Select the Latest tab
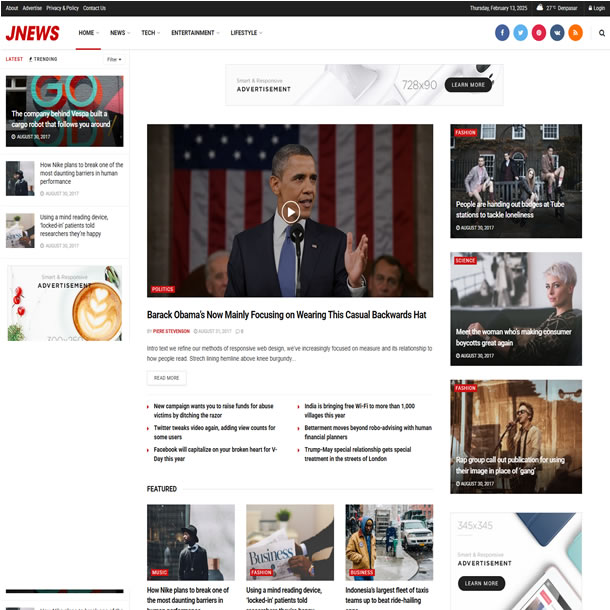 click(x=14, y=59)
